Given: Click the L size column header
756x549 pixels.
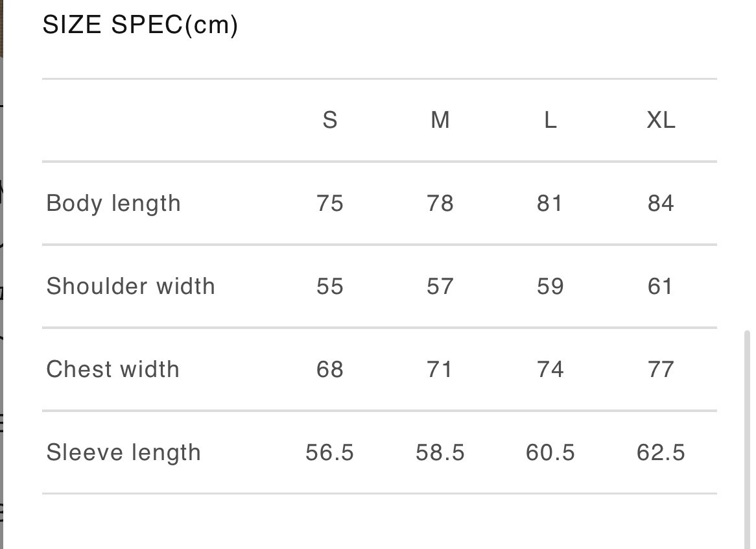Looking at the screenshot, I should [550, 120].
